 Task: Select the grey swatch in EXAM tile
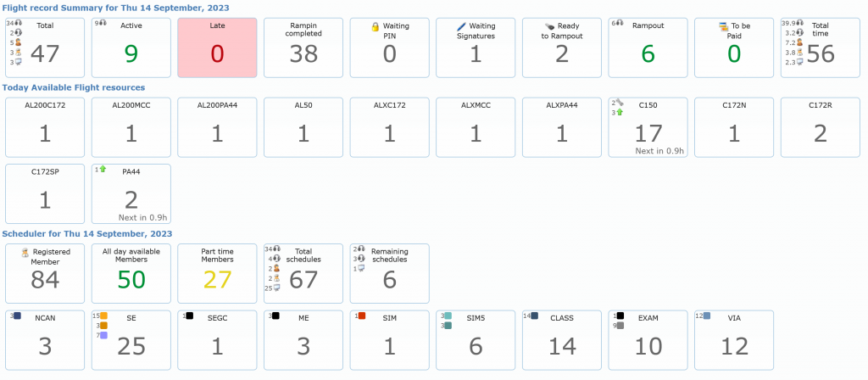click(620, 326)
